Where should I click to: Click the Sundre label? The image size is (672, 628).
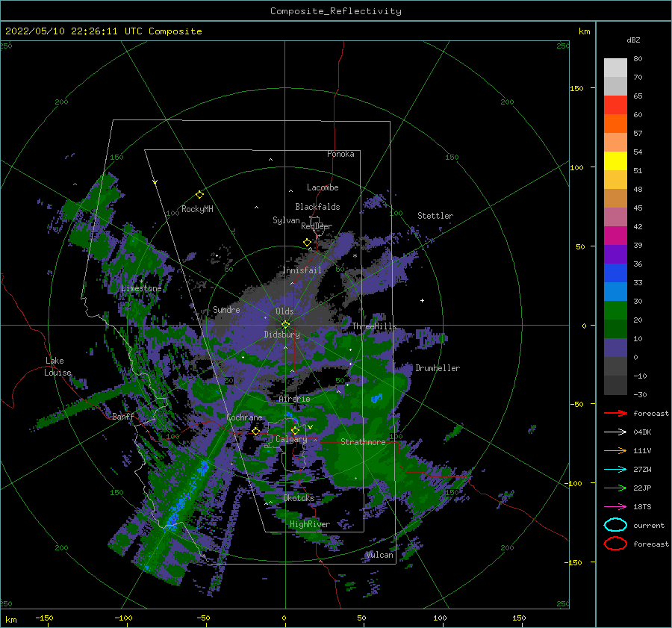click(x=226, y=310)
